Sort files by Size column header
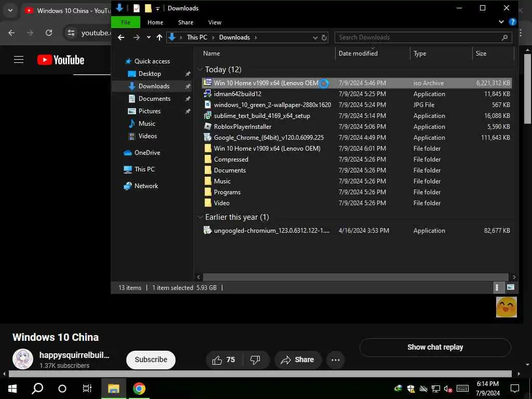This screenshot has height=399, width=532. (x=481, y=54)
